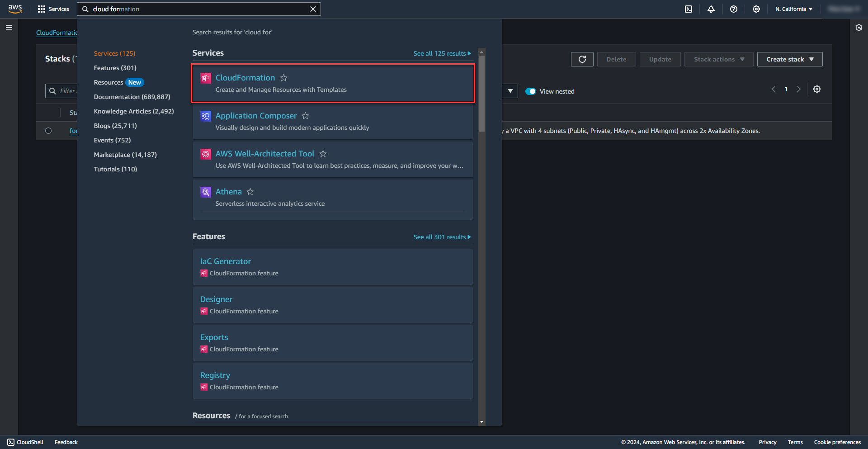Open the CloudFormation search result

[x=245, y=78]
